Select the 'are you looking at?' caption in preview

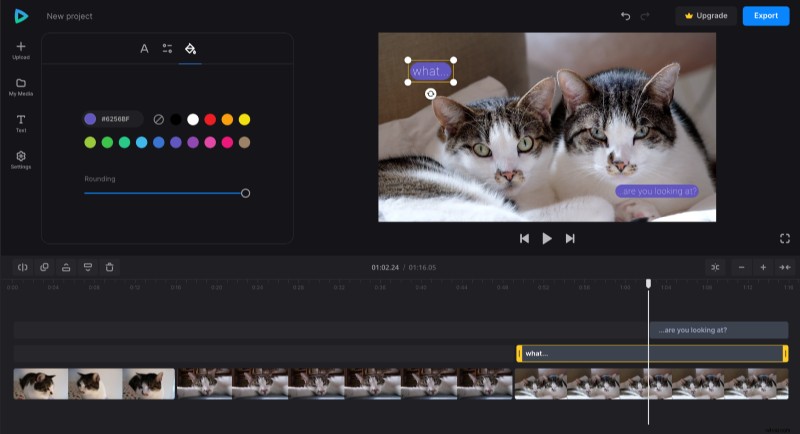(657, 191)
